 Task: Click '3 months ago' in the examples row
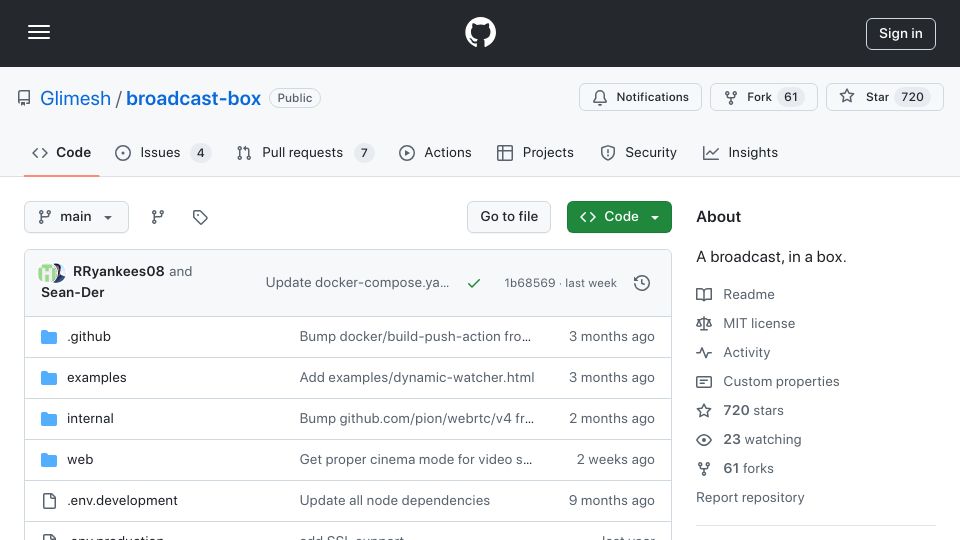[612, 378]
